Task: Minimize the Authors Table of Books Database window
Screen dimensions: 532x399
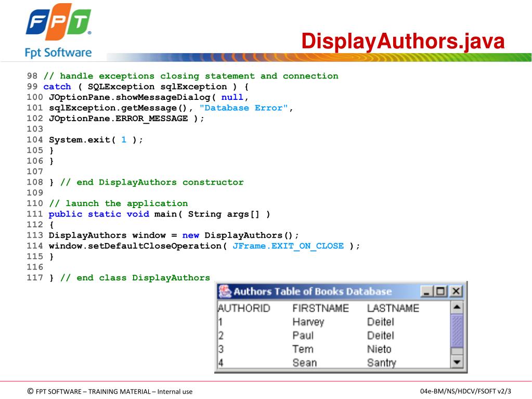Action: point(427,291)
